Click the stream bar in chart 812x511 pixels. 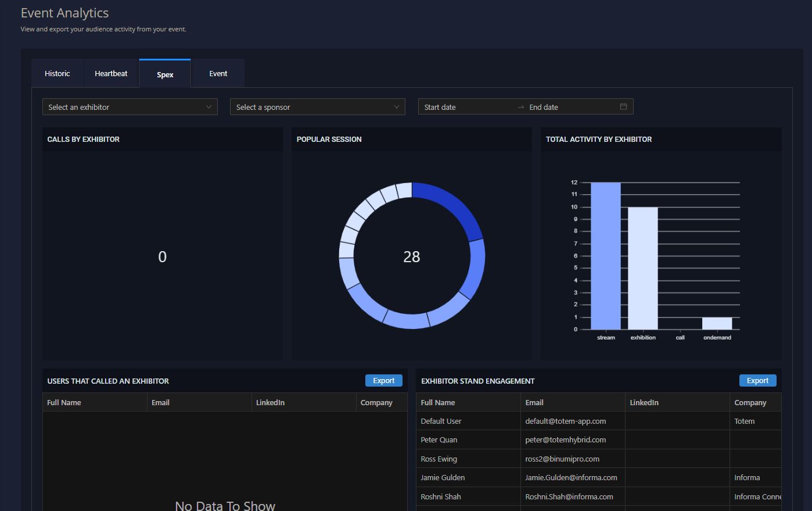click(606, 256)
